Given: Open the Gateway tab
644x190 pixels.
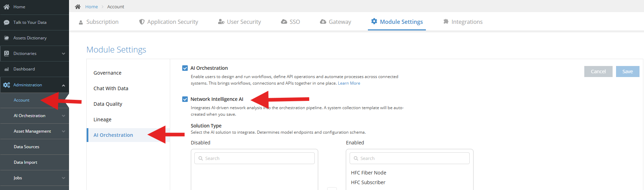Looking at the screenshot, I should [x=335, y=22].
